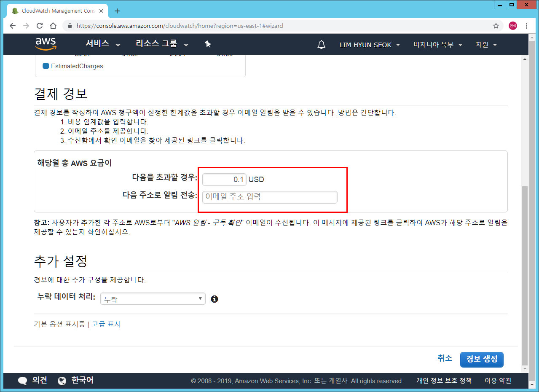The width and height of the screenshot is (539, 392).
Task: Open the Chrome three-dot menu
Action: 526,26
